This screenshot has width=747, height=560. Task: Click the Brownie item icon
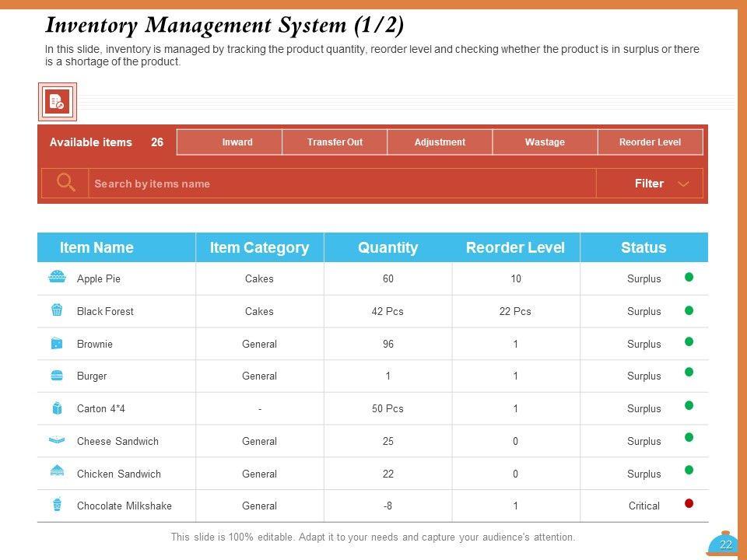(57, 343)
